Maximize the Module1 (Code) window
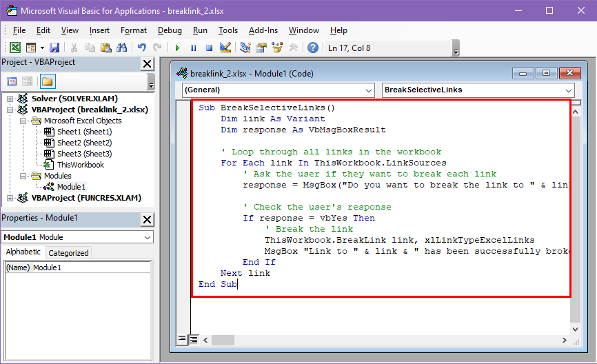Image resolution: width=597 pixels, height=364 pixels. pos(547,73)
